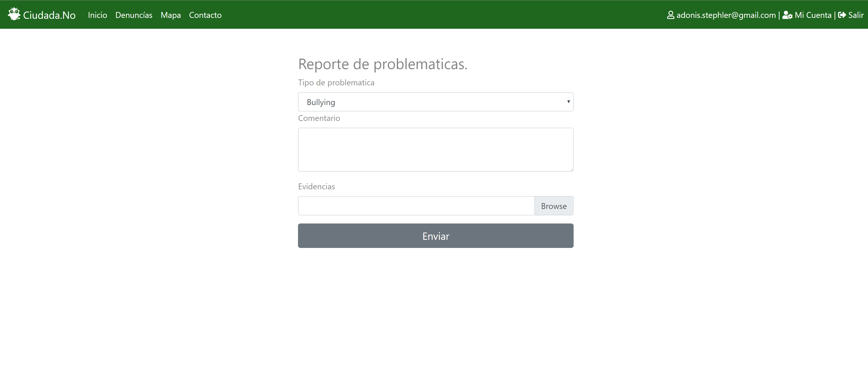Click the sign-out arrow icon
Image resolution: width=868 pixels, height=389 pixels.
pyautogui.click(x=842, y=15)
